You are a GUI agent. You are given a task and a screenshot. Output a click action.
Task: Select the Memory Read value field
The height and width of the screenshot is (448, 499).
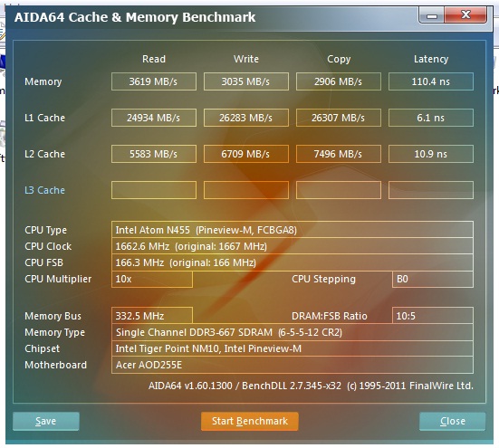[x=154, y=81]
